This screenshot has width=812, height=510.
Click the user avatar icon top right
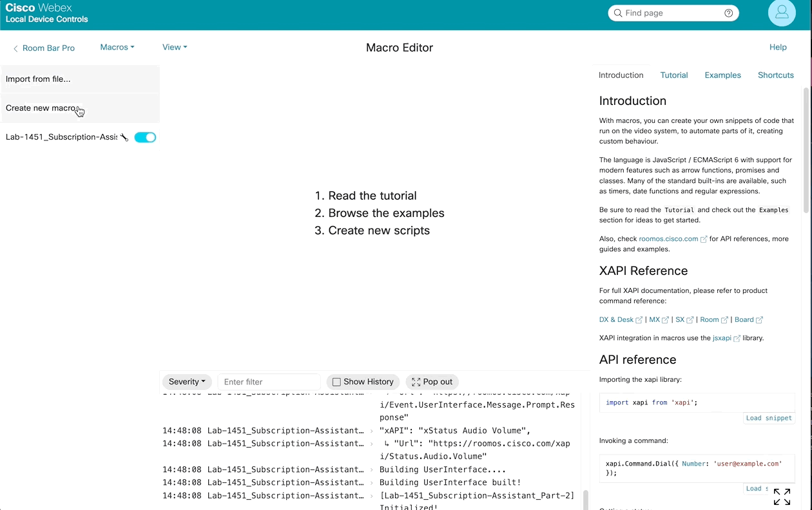782,13
